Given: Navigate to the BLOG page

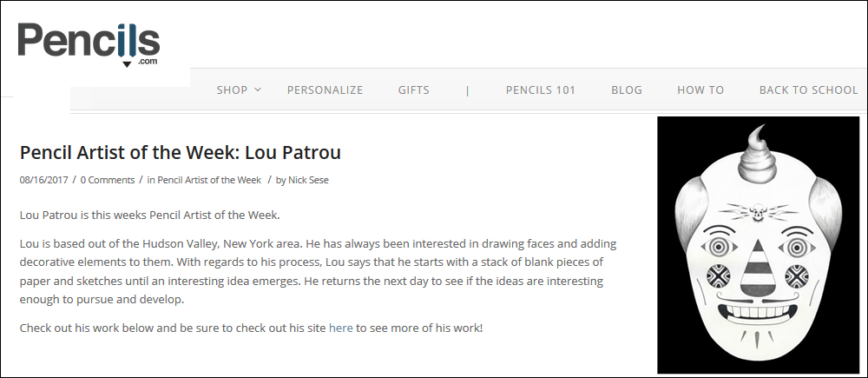Looking at the screenshot, I should point(627,90).
